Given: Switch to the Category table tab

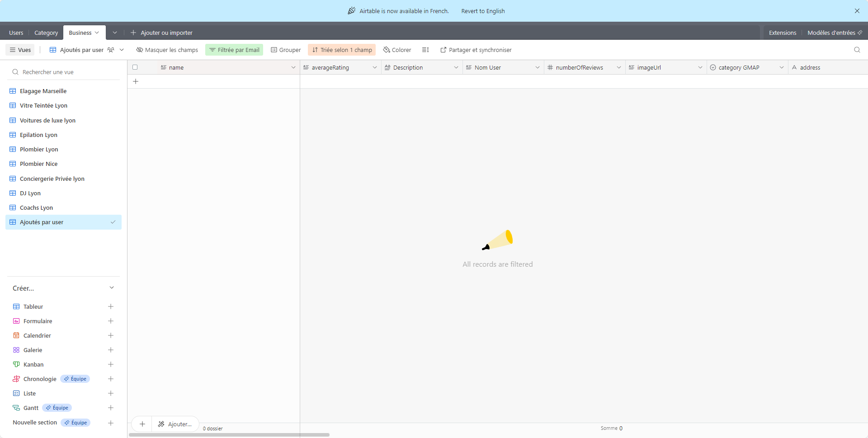Looking at the screenshot, I should pyautogui.click(x=46, y=33).
